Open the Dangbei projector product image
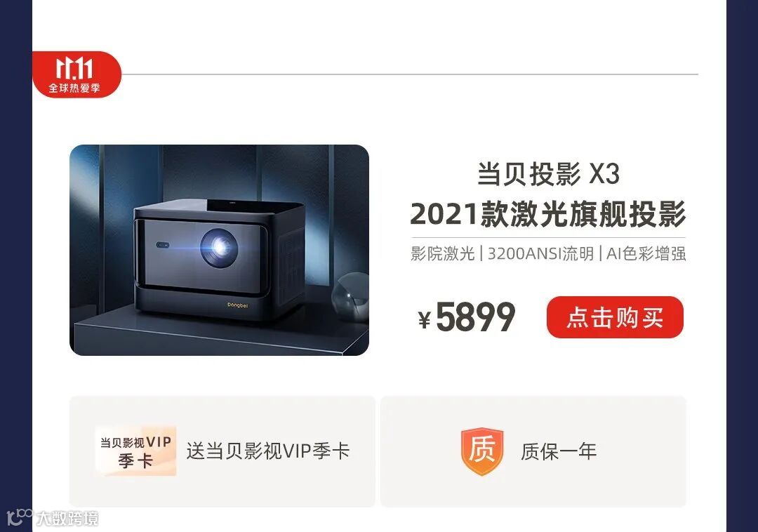758x532 pixels. [220, 250]
